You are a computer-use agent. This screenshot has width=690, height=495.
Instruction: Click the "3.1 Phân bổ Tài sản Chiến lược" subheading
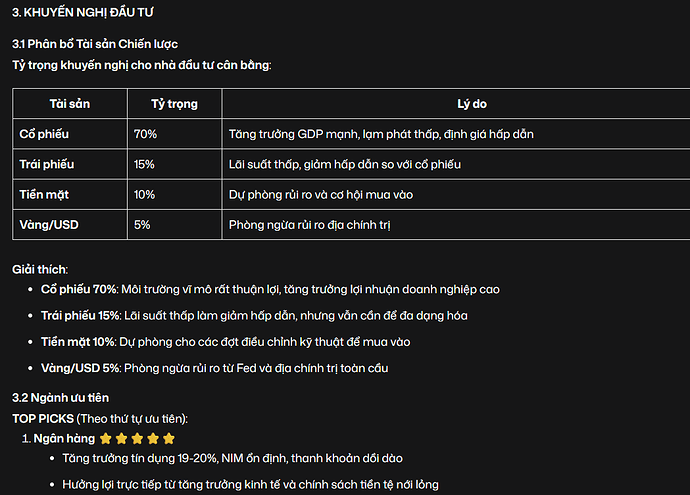pos(95,45)
